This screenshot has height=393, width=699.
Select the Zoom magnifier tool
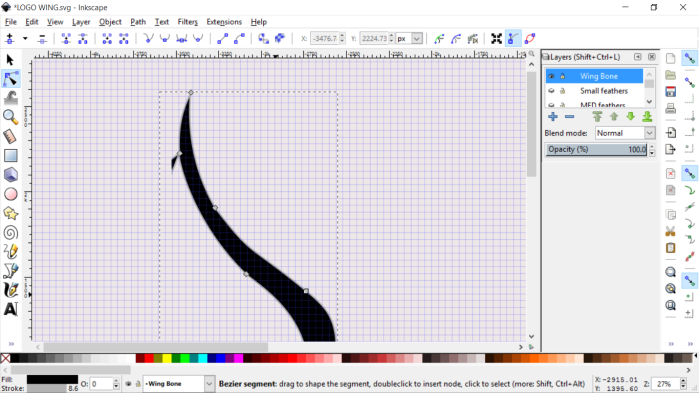(x=11, y=117)
